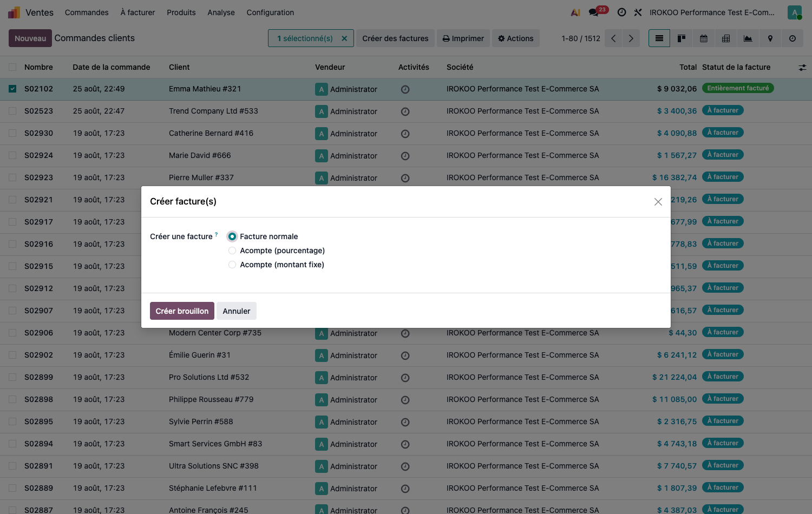Image resolution: width=812 pixels, height=514 pixels.
Task: Open the Imprimer print dropdown
Action: point(463,38)
